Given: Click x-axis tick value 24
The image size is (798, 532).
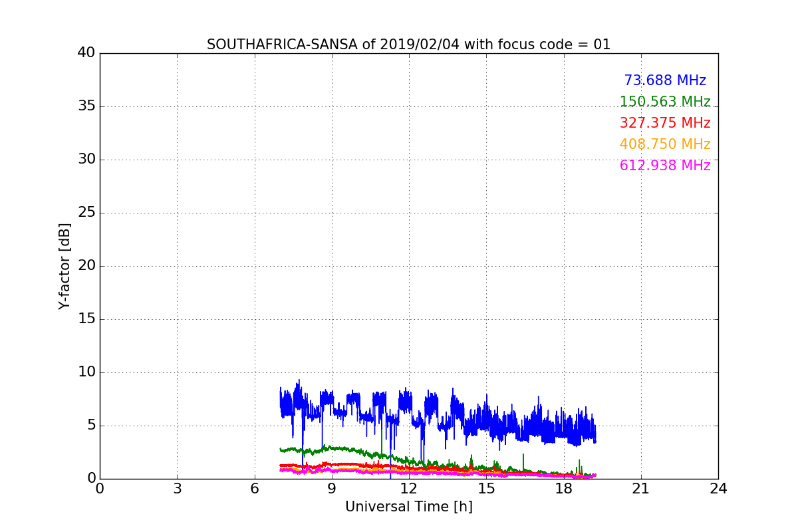Looking at the screenshot, I should pyautogui.click(x=718, y=489).
